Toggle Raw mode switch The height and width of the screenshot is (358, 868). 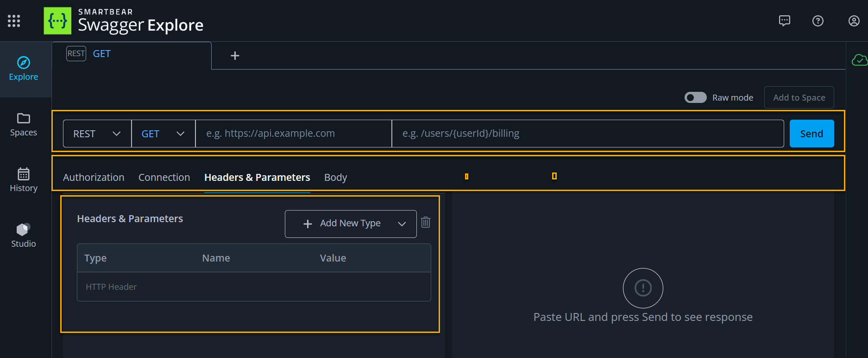[695, 97]
